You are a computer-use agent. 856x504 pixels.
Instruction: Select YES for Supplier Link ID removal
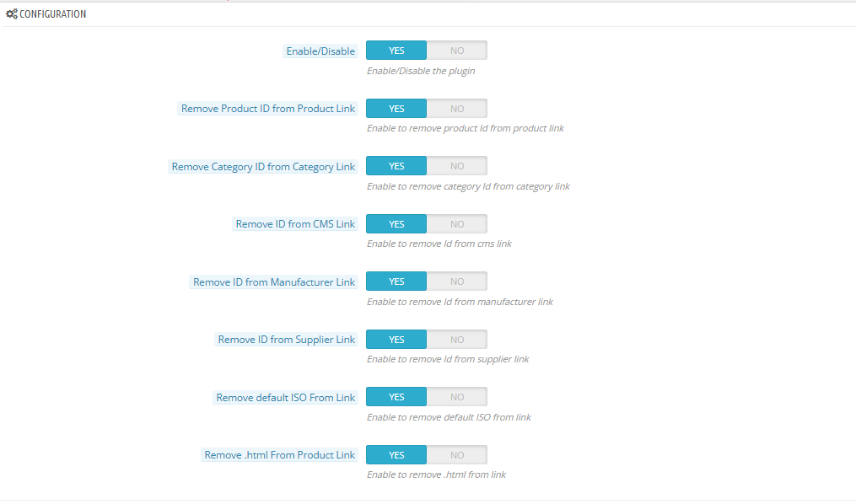click(396, 340)
